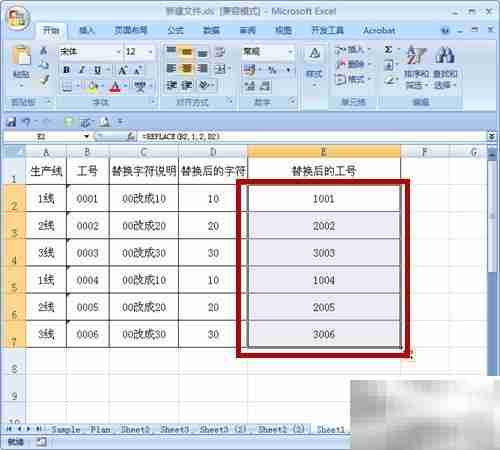The width and height of the screenshot is (500, 450).
Task: Toggle Underline formatting
Action: pos(97,70)
